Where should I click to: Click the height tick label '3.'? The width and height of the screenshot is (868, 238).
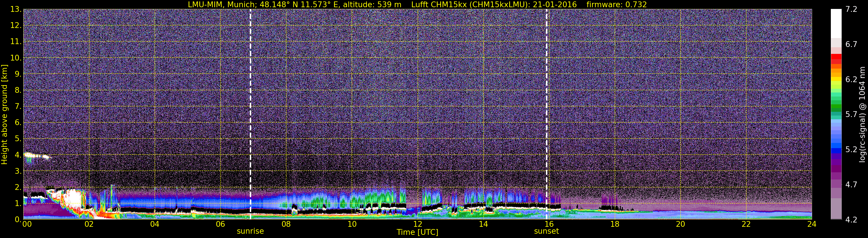(x=18, y=171)
